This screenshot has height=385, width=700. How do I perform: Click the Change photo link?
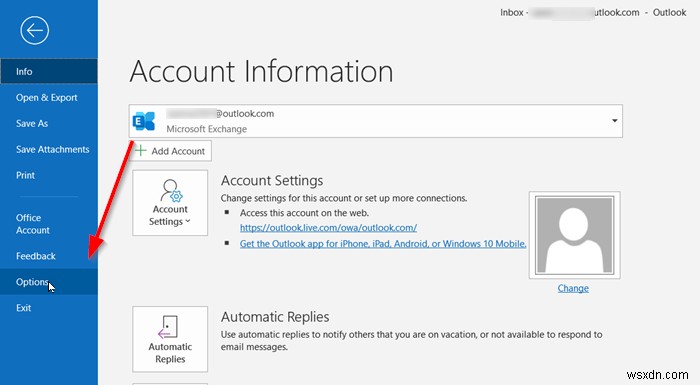[573, 288]
